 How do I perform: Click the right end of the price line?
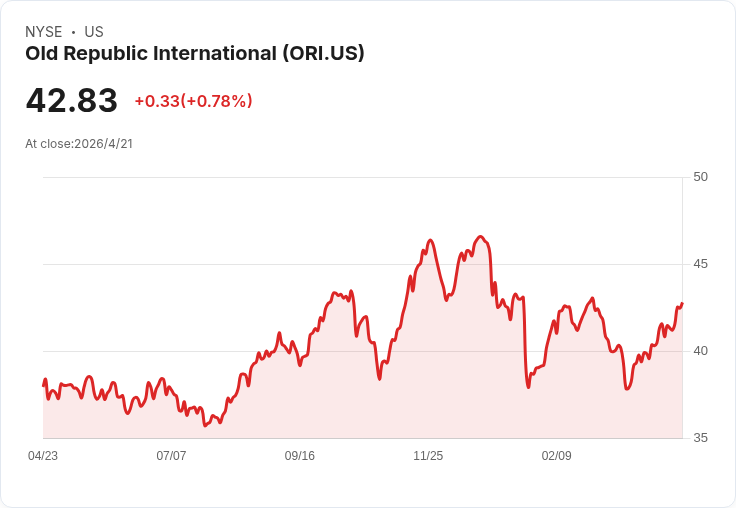pyautogui.click(x=682, y=304)
